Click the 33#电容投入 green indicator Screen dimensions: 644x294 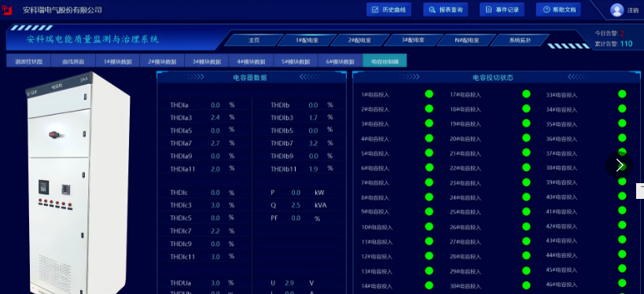click(622, 94)
